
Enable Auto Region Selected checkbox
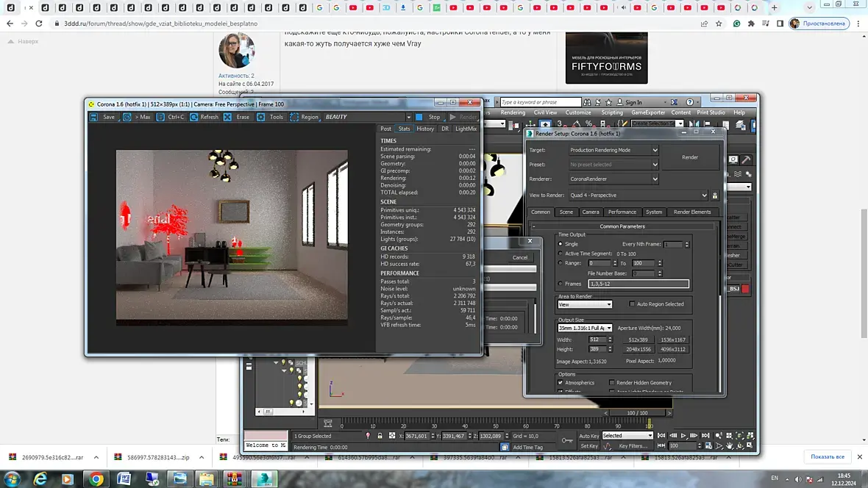632,304
